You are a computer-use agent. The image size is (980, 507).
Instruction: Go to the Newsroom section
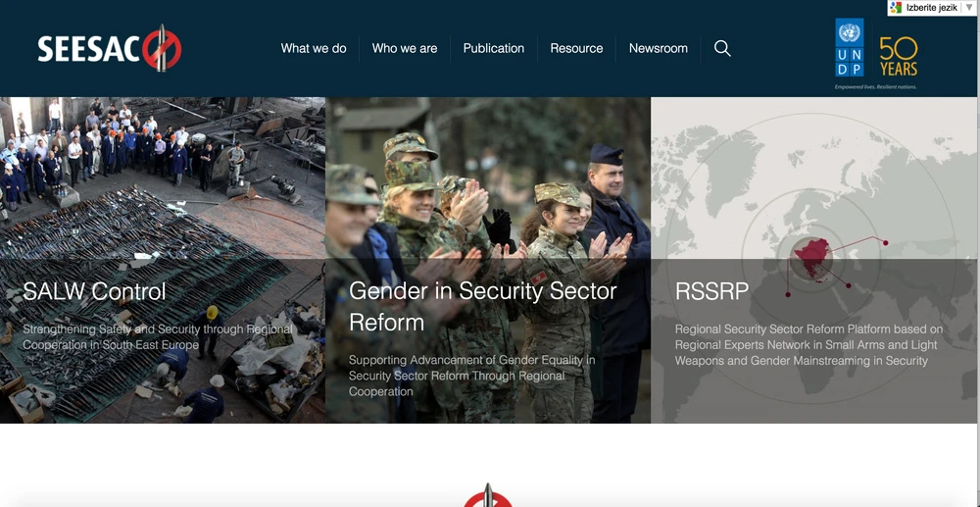click(659, 48)
